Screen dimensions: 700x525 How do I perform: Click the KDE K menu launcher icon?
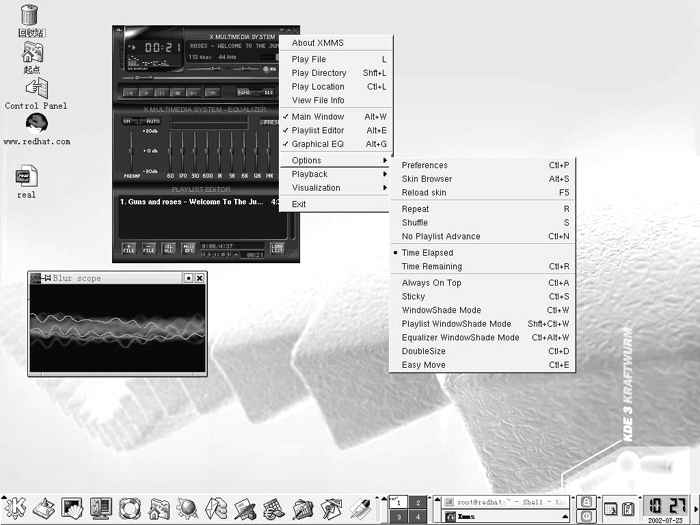tap(14, 508)
